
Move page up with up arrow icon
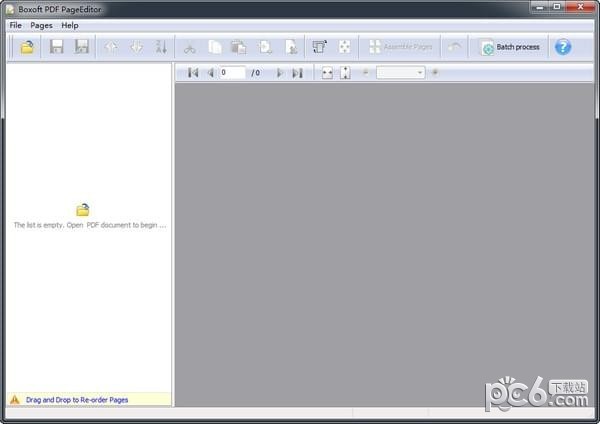pyautogui.click(x=111, y=47)
